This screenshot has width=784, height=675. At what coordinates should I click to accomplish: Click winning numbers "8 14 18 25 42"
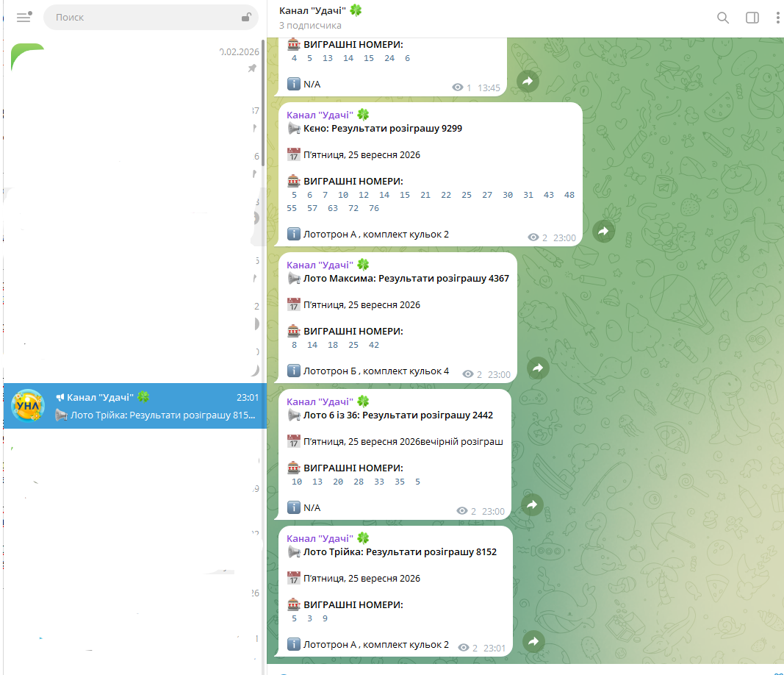tap(336, 346)
